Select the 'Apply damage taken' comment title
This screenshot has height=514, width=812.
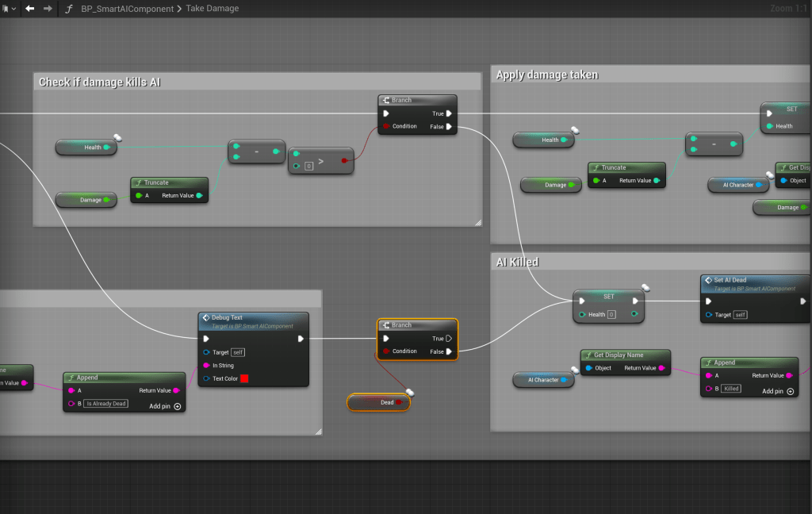pyautogui.click(x=547, y=75)
